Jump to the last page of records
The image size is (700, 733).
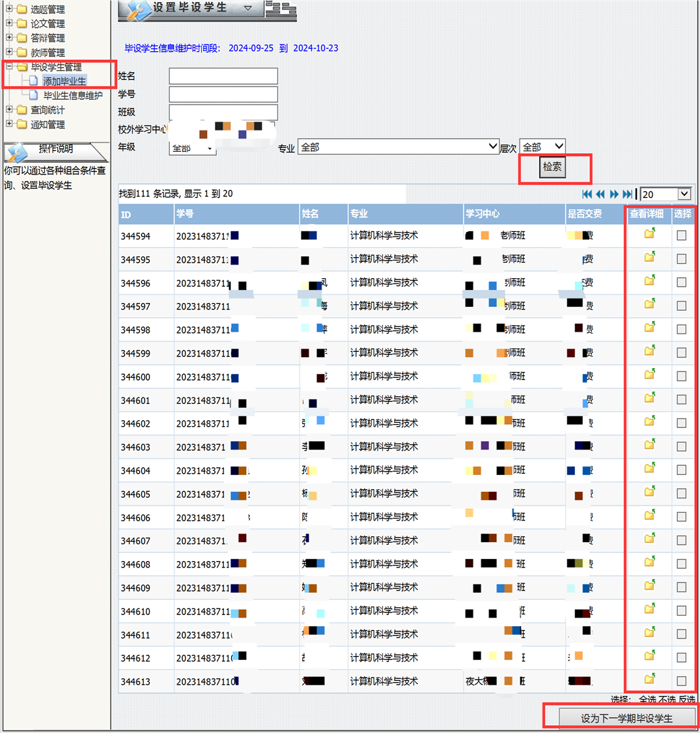[627, 194]
